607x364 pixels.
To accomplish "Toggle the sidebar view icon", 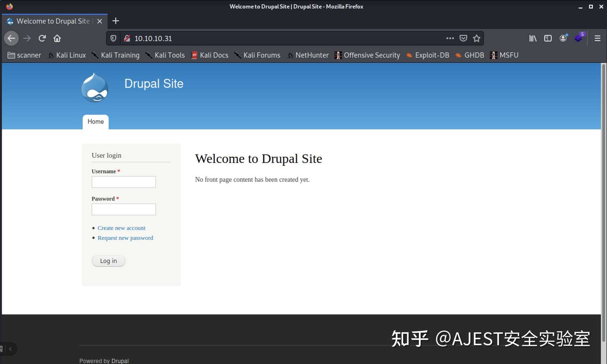I will [x=548, y=38].
